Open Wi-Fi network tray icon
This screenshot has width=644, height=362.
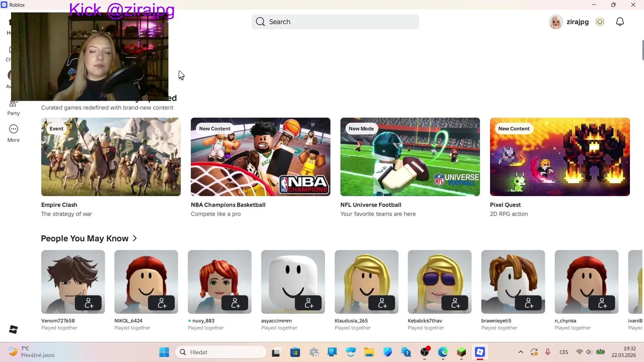579,352
